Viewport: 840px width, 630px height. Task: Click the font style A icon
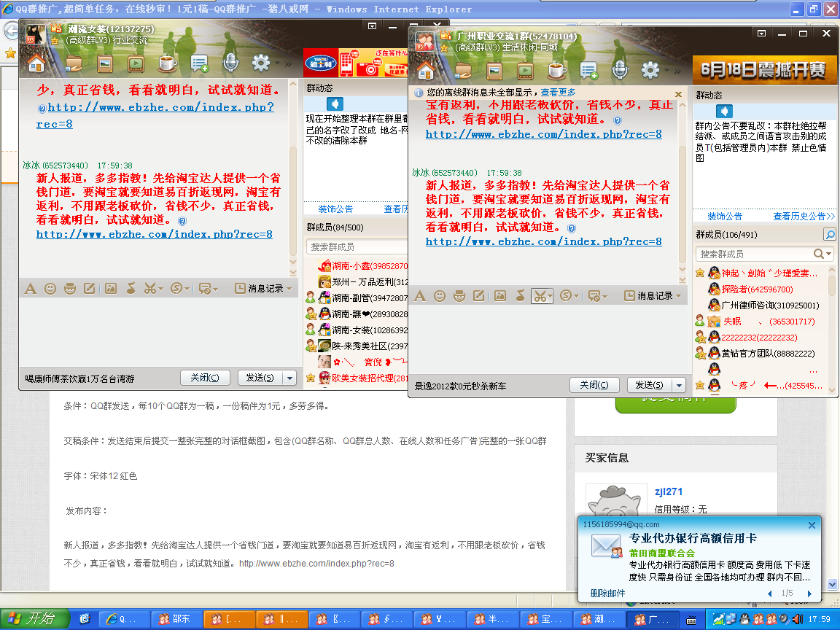point(420,295)
